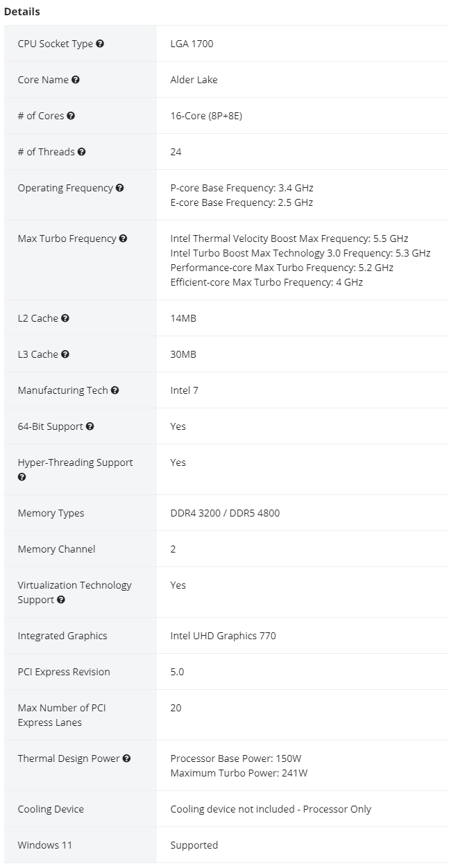Click L3 Cache question mark icon
This screenshot has height=868, width=449.
pos(65,354)
